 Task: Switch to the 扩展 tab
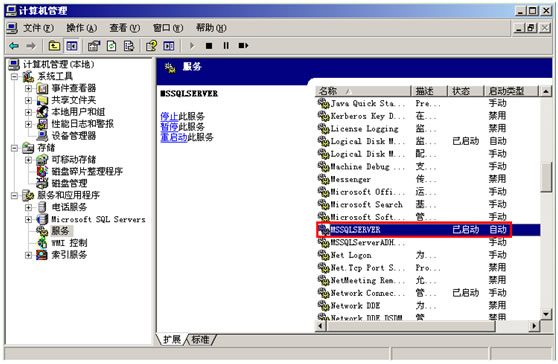tap(172, 339)
